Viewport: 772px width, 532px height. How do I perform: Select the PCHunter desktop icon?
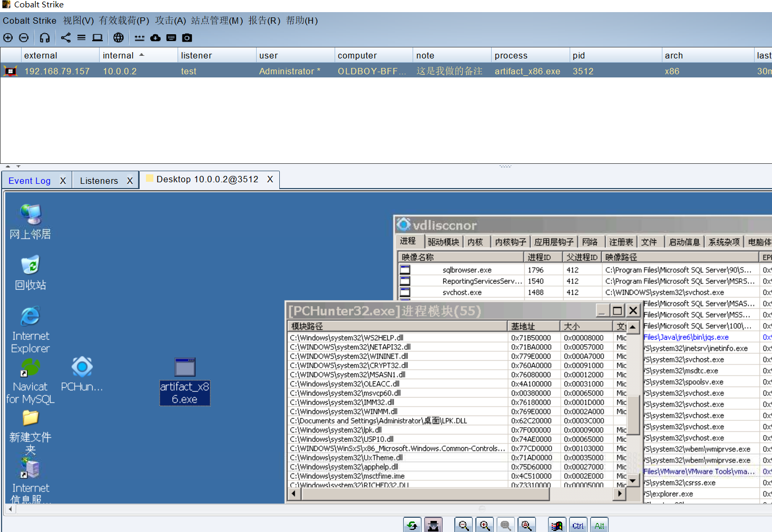[82, 375]
